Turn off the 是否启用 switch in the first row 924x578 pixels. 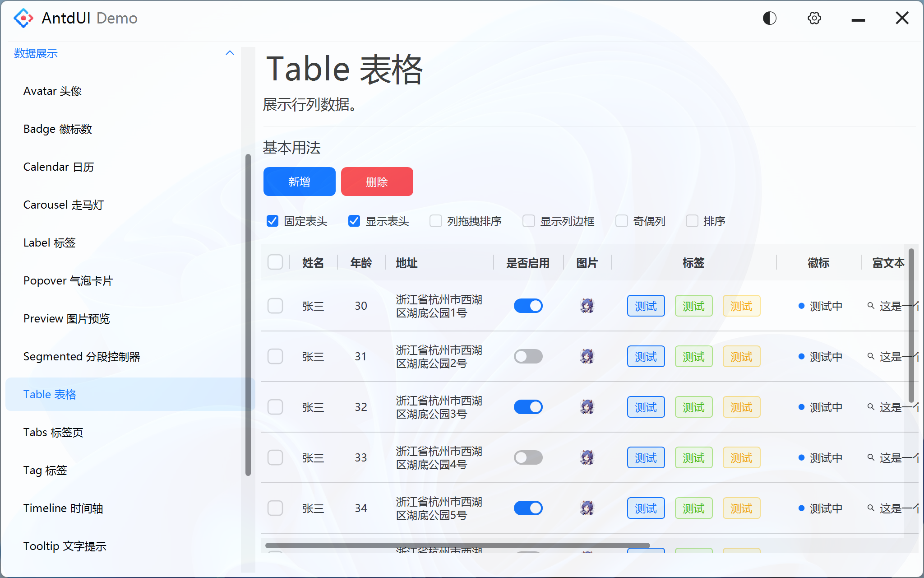click(x=528, y=306)
